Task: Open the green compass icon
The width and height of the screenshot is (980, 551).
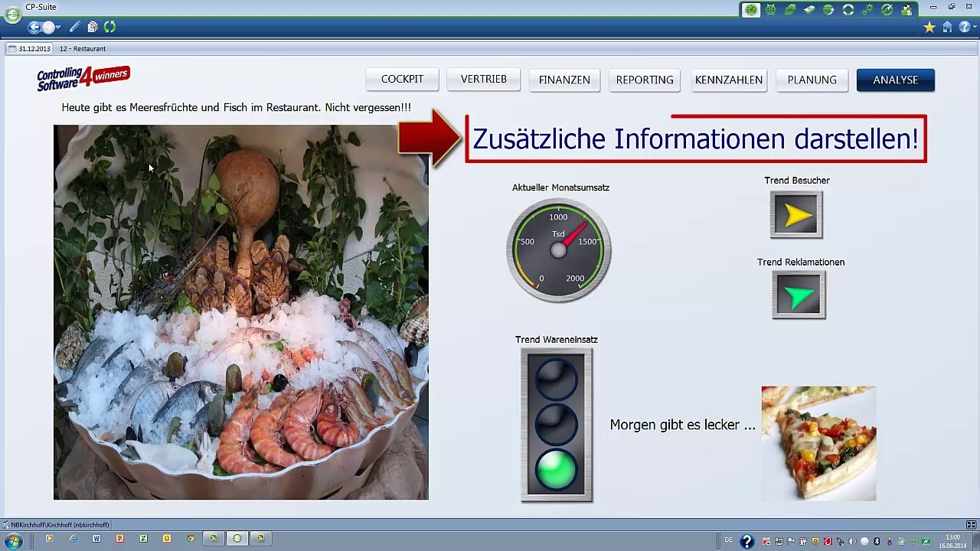Action: (887, 10)
